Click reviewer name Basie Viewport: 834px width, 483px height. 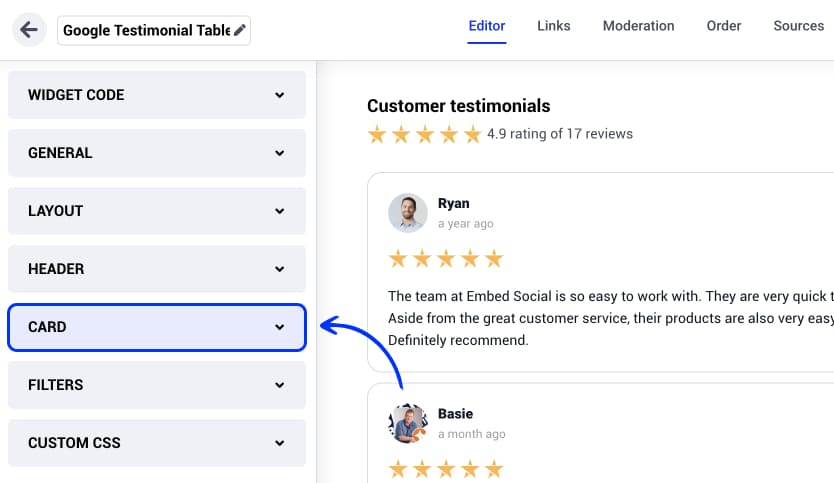click(x=455, y=413)
